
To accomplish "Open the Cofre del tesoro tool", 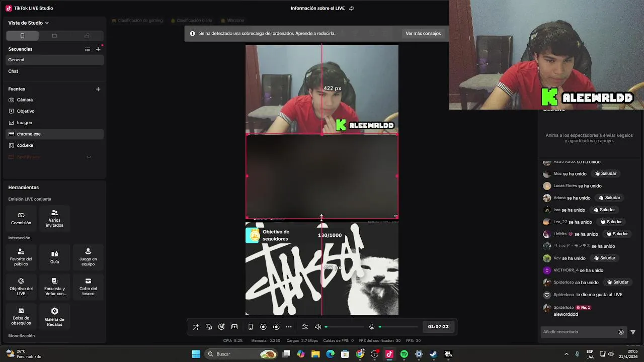I will [88, 287].
